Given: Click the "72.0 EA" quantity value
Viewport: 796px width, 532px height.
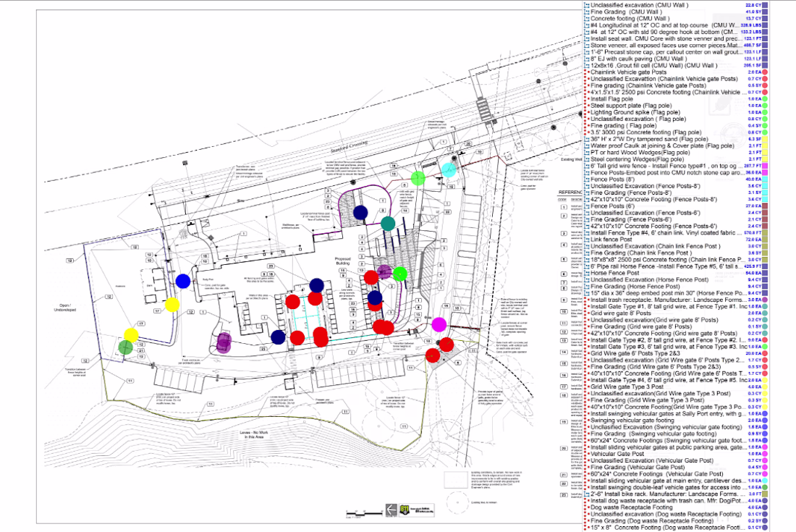Looking at the screenshot, I should (753, 240).
